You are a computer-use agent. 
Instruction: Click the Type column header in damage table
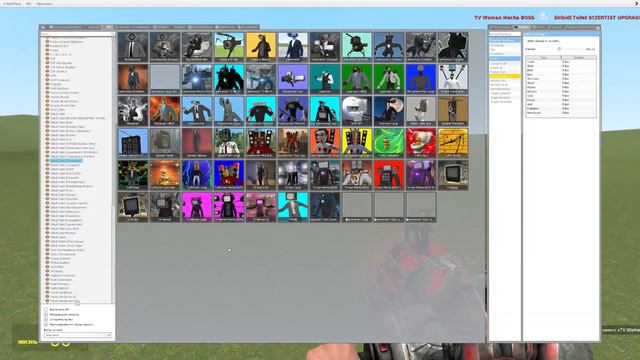[x=544, y=58]
